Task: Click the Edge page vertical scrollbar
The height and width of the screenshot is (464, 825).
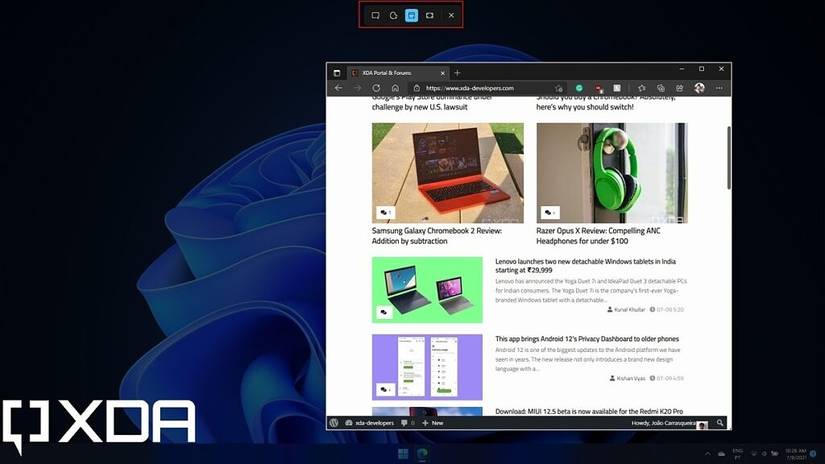Action: point(729,158)
